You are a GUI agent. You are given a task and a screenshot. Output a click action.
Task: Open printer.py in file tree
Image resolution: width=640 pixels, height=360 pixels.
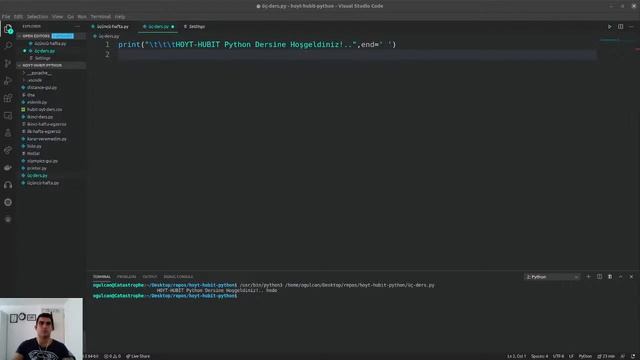37,168
